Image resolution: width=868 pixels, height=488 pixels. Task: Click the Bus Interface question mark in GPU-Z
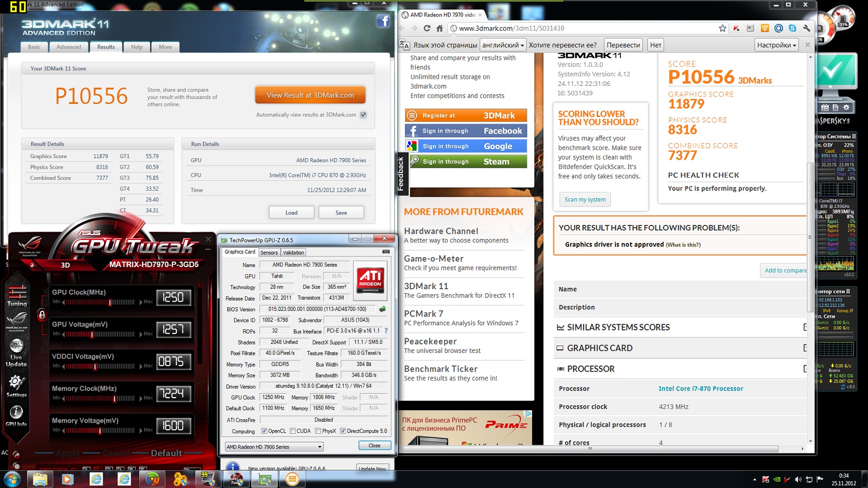(x=386, y=331)
